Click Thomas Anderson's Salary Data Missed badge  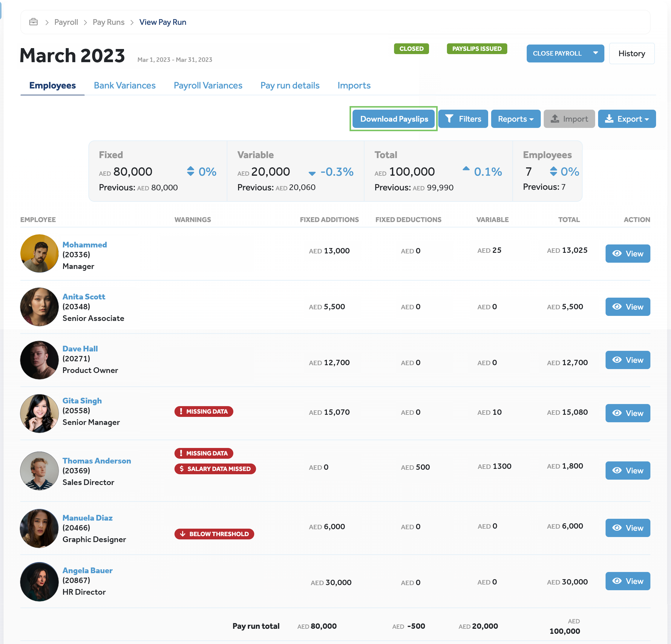215,469
